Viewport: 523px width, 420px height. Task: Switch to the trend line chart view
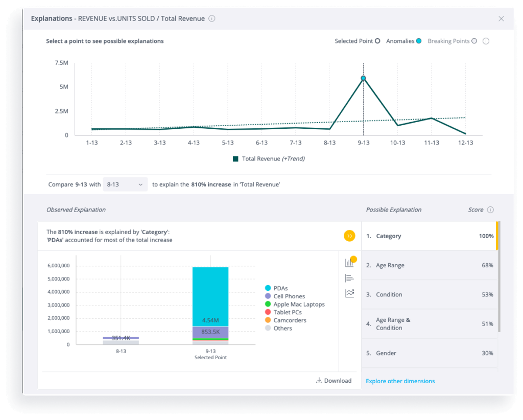[x=349, y=293]
